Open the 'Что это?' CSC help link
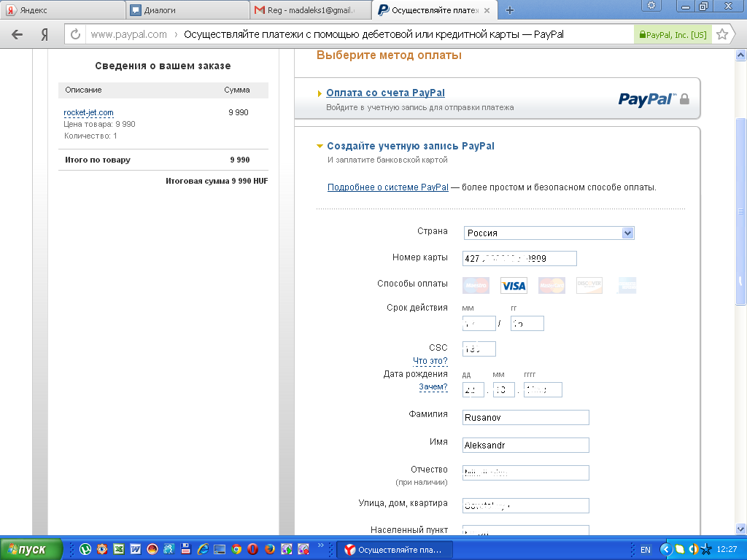The image size is (747, 560). [x=430, y=361]
